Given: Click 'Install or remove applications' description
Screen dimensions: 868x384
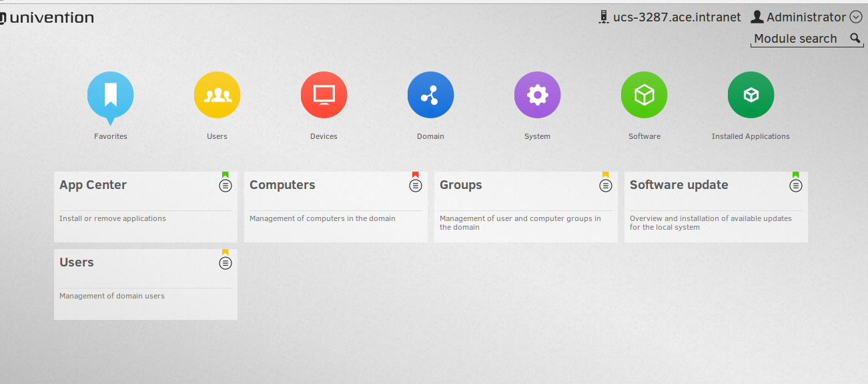Looking at the screenshot, I should (x=113, y=218).
